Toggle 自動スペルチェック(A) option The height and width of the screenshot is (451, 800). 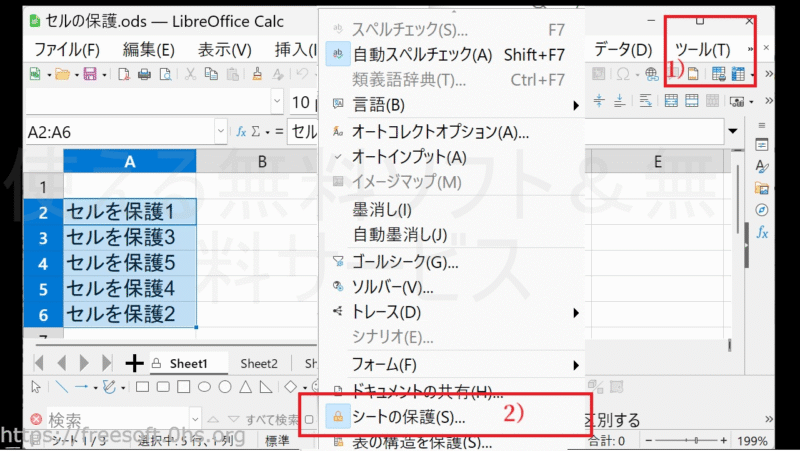click(421, 54)
